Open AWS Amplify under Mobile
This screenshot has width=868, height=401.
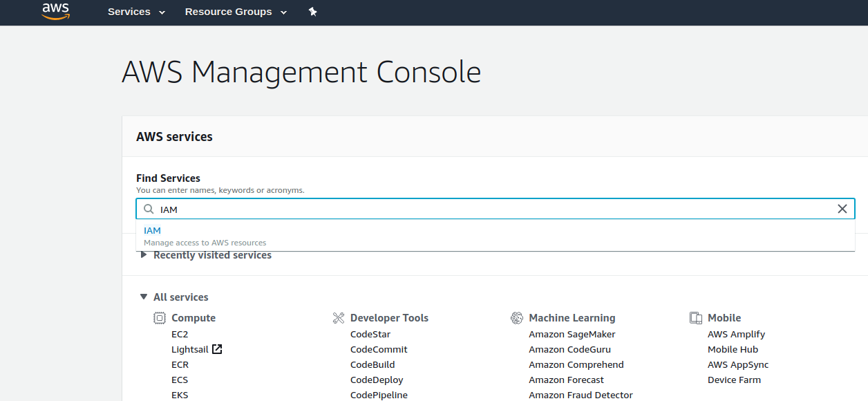pyautogui.click(x=736, y=334)
